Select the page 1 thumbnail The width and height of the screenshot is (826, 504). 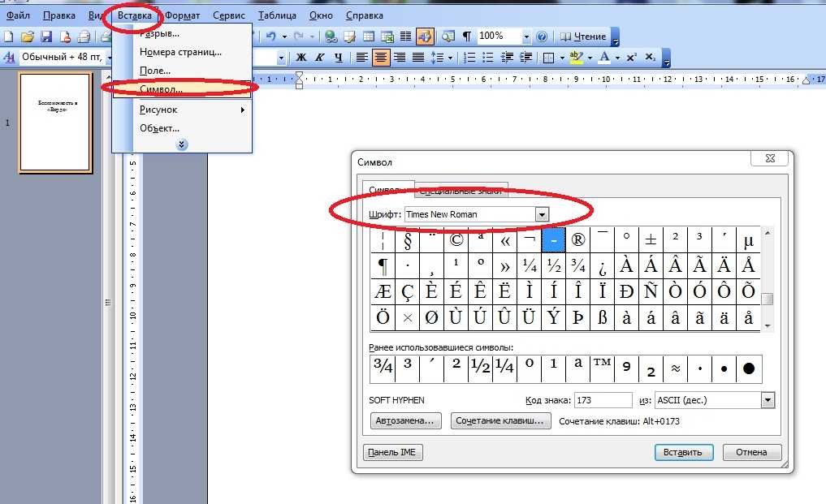pos(55,123)
